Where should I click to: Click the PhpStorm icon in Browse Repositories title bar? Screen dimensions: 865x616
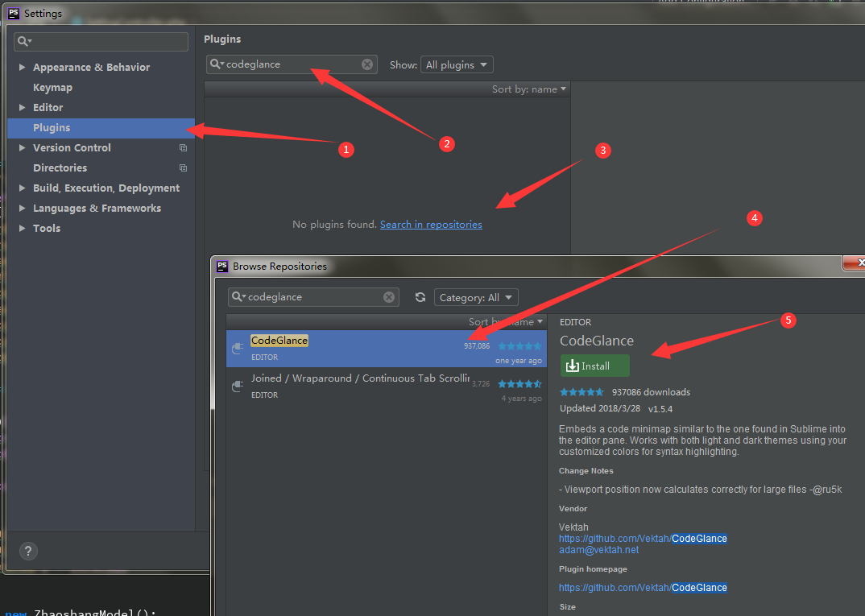pos(221,267)
